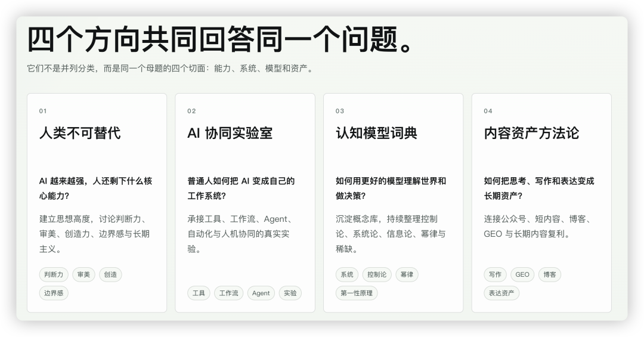This screenshot has height=337, width=644.
Task: Click the question 如何用更好的模型理解世界和做决策?
Action: (x=391, y=188)
